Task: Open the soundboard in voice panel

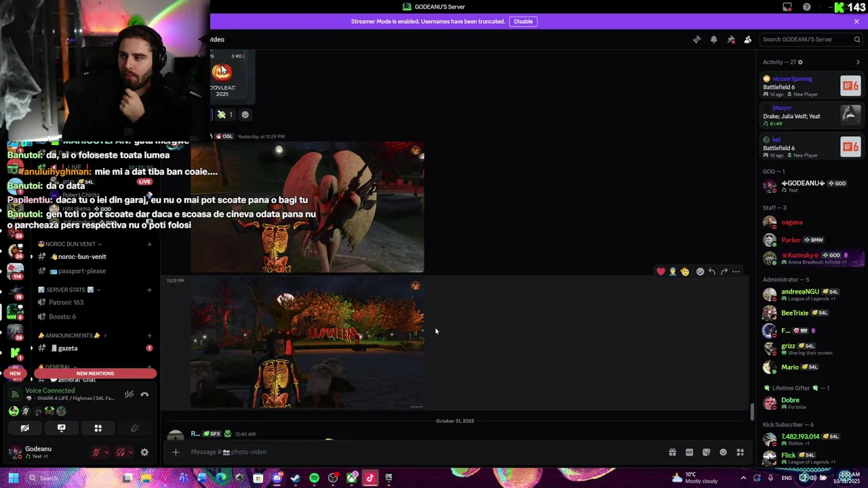Action: pyautogui.click(x=134, y=428)
